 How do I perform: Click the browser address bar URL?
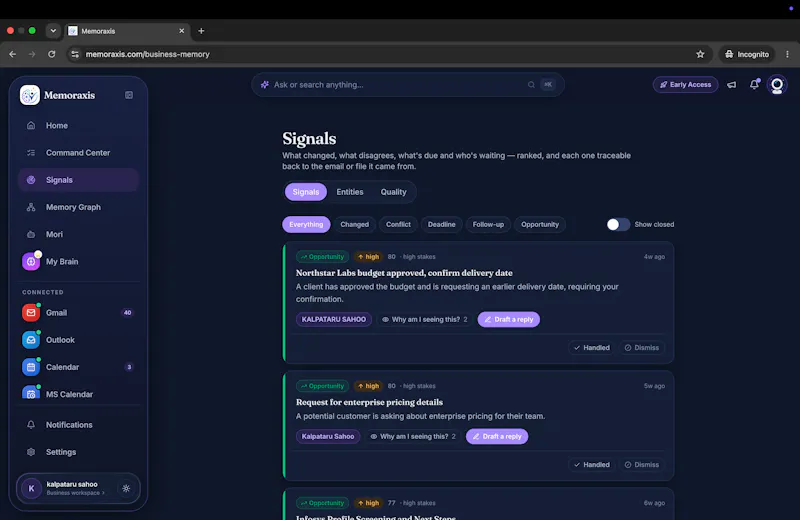pyautogui.click(x=147, y=54)
